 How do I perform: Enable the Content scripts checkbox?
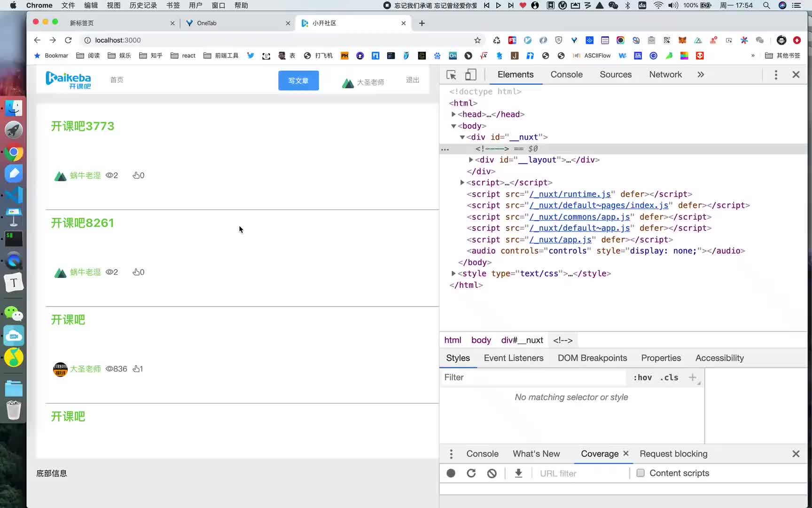pos(640,473)
